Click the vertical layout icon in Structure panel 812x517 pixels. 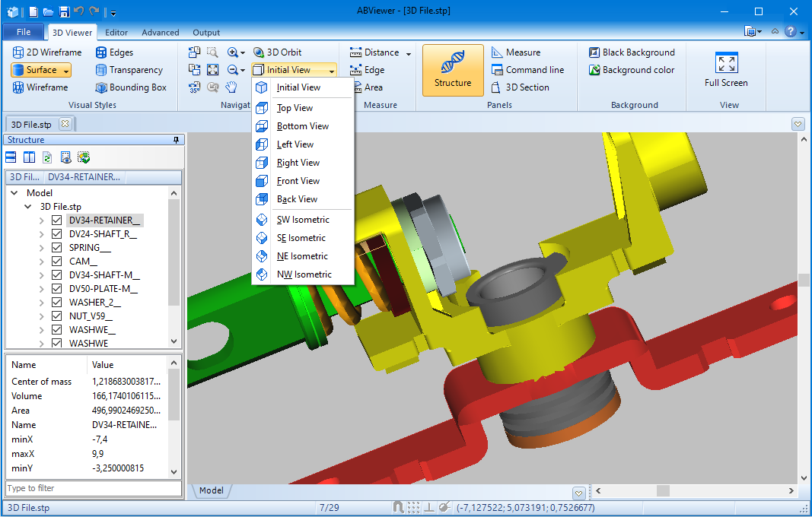(29, 157)
